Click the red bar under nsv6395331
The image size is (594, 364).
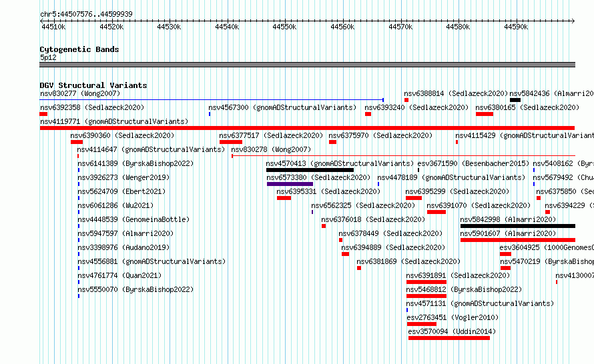(x=284, y=198)
